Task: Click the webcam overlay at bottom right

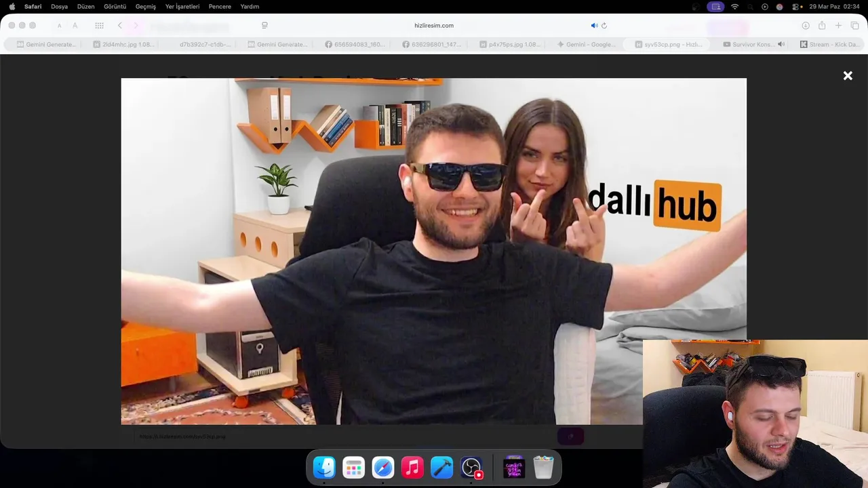Action: [755, 413]
